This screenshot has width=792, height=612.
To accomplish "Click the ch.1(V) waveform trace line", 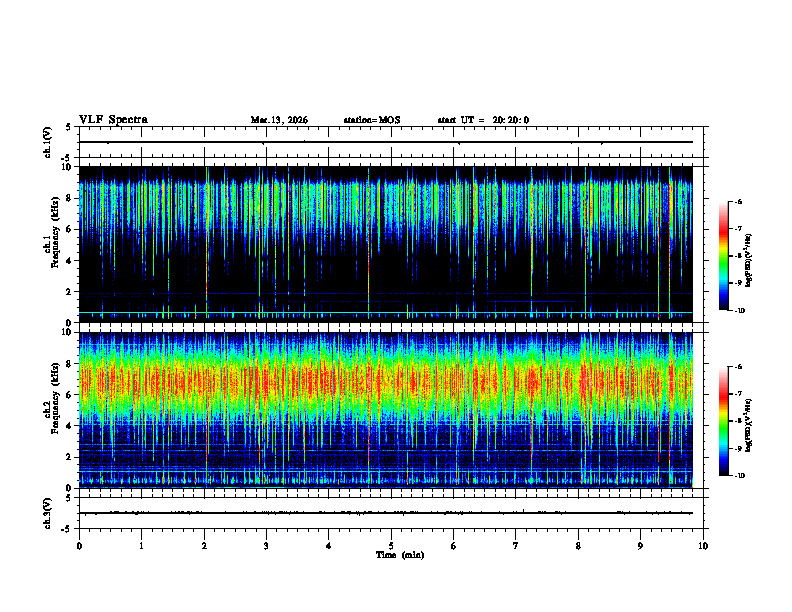I will [386, 142].
